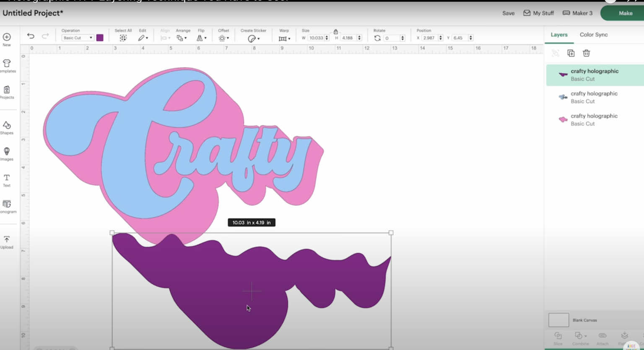This screenshot has width=644, height=350.
Task: Open Templates from left sidebar
Action: pyautogui.click(x=7, y=65)
